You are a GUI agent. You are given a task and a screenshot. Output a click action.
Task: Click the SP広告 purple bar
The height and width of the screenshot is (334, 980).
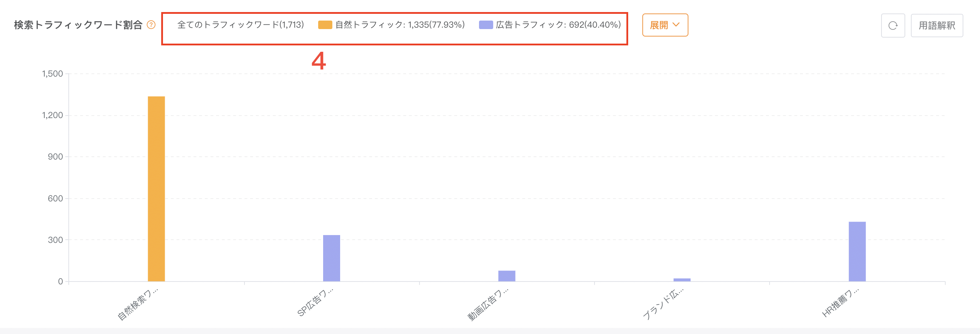click(331, 258)
